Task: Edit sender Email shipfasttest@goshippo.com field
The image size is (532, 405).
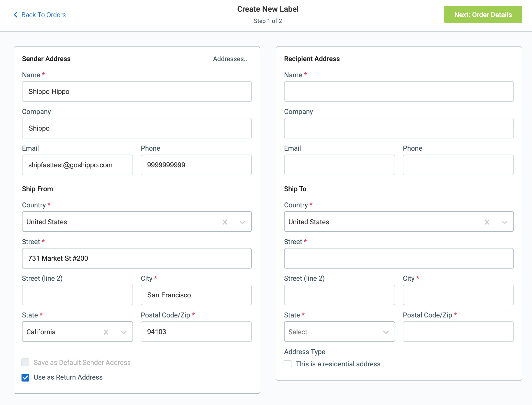Action: coord(78,165)
